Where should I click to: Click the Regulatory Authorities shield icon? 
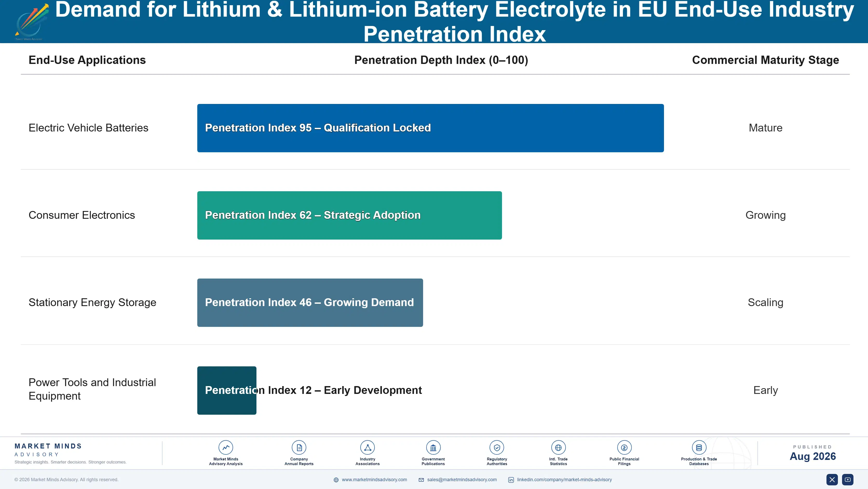[497, 447]
